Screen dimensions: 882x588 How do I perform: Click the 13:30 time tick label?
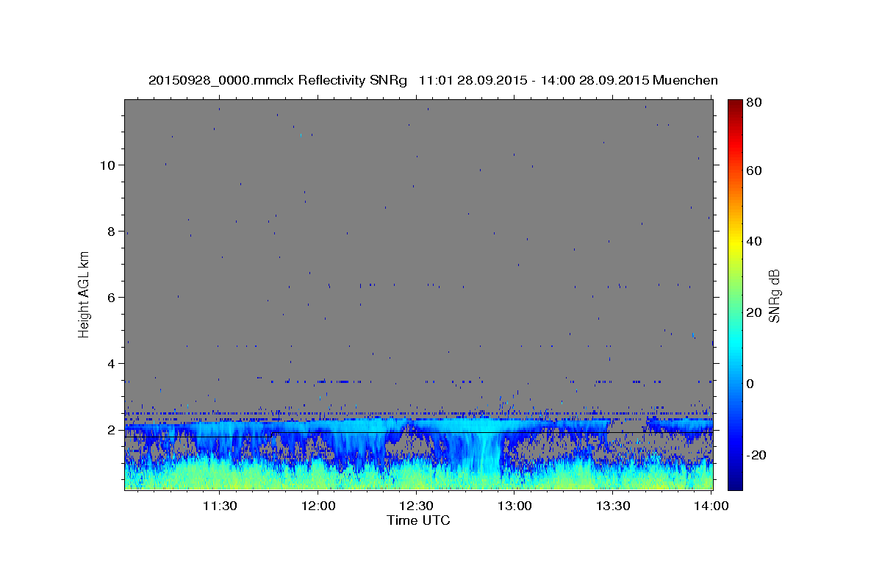612,506
